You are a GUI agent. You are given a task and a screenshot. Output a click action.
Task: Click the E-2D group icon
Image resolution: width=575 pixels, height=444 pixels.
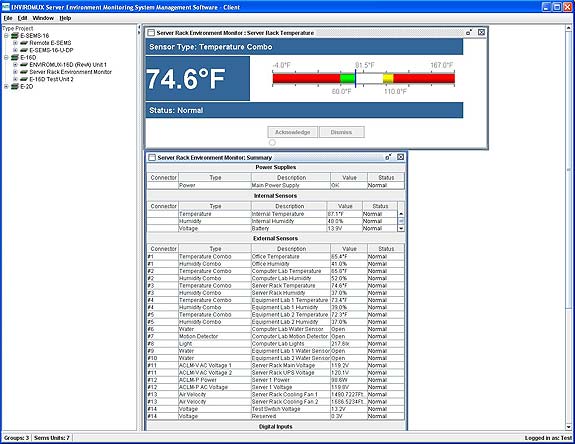(x=15, y=87)
